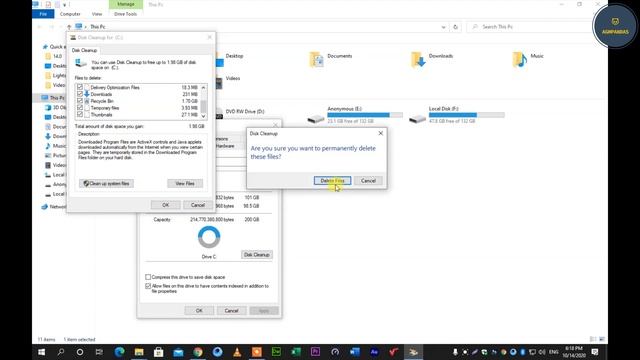Open Cortana from taskbar

click(x=80, y=352)
